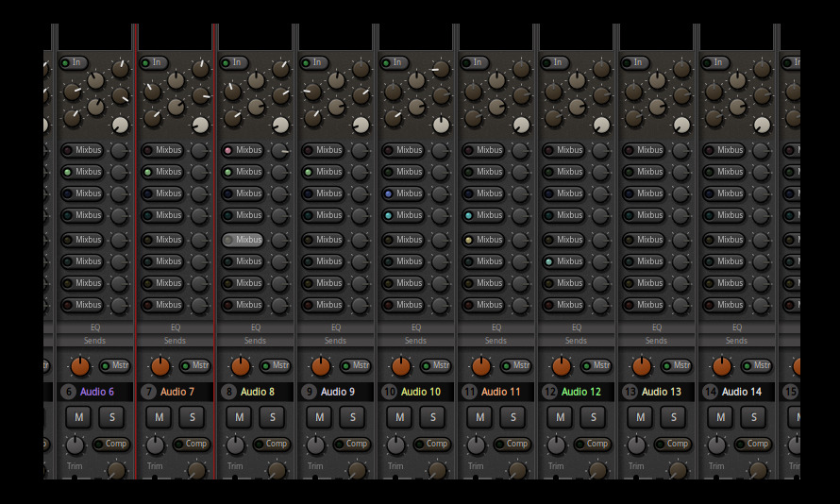840x504 pixels.
Task: Disable the green-lit second Mixbus send on Audio 7
Action: (162, 172)
